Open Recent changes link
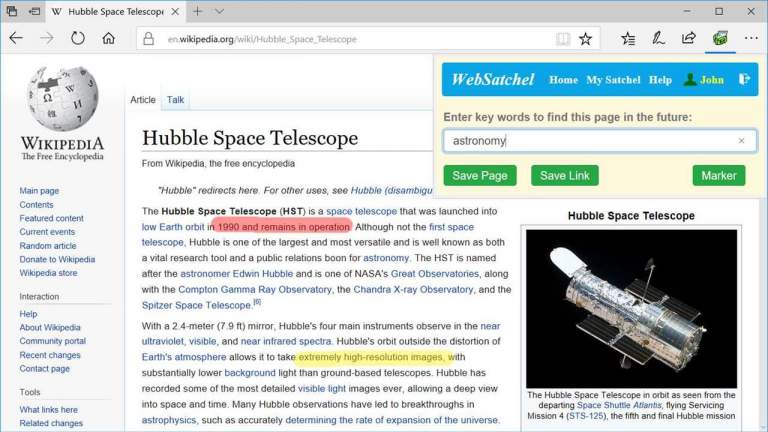The height and width of the screenshot is (432, 768). coord(50,355)
